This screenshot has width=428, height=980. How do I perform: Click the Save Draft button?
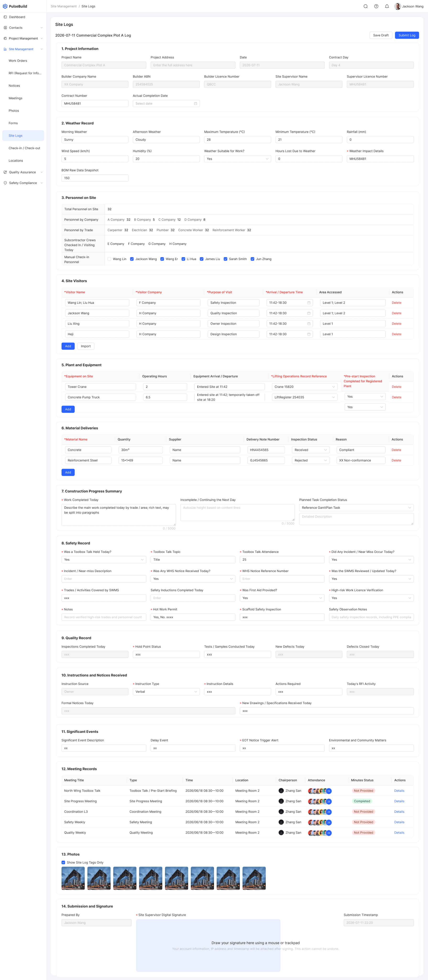(x=380, y=35)
